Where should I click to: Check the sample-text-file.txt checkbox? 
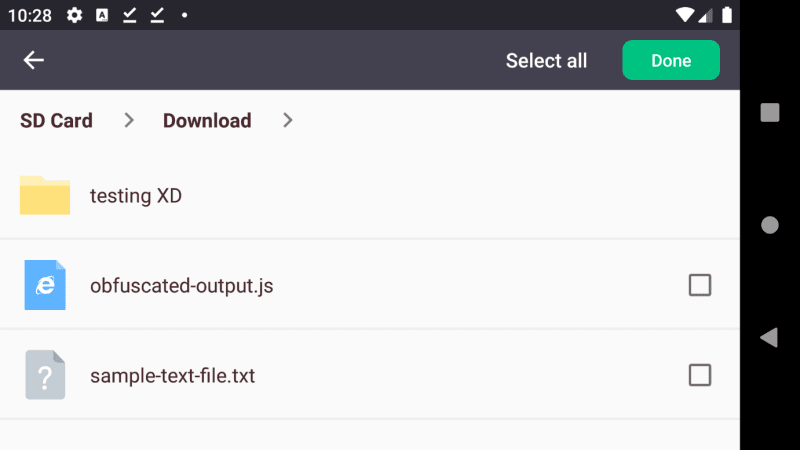700,375
